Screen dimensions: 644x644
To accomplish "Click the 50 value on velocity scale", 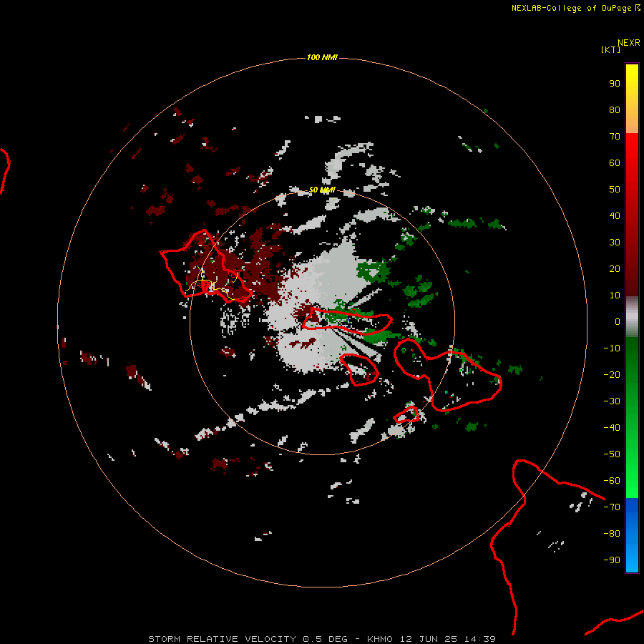I will point(615,190).
